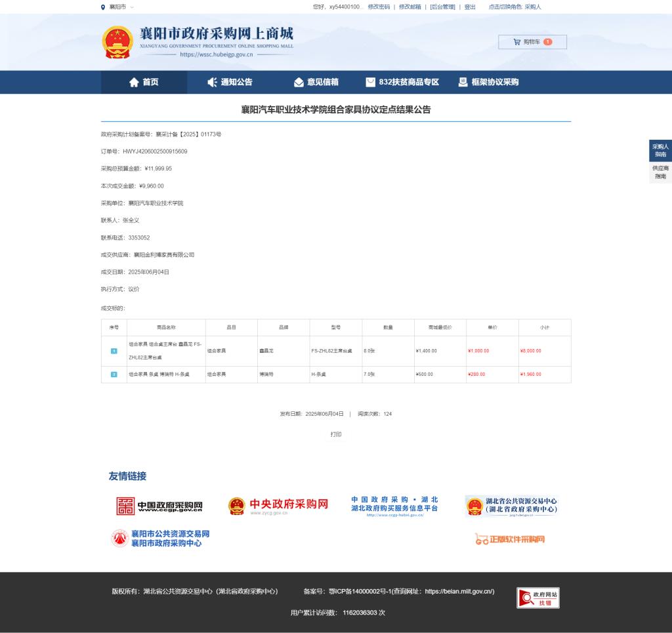Screen dimensions: 672x633
Task: Click the location pin icon beside 襄阳市
Action: point(103,7)
